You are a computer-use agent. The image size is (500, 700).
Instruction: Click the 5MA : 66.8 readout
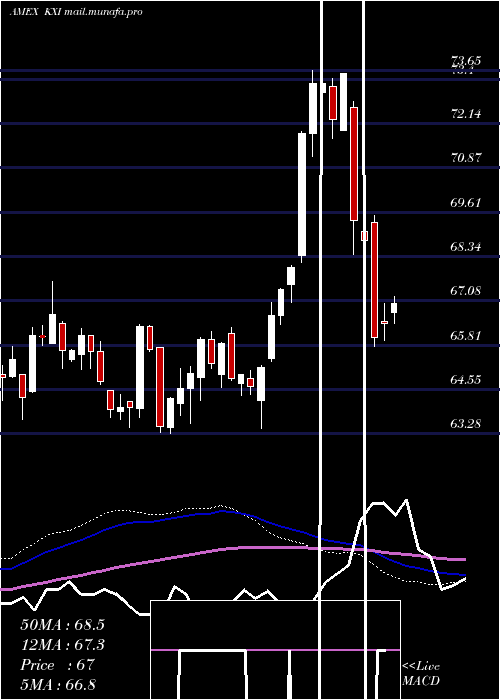click(58, 684)
